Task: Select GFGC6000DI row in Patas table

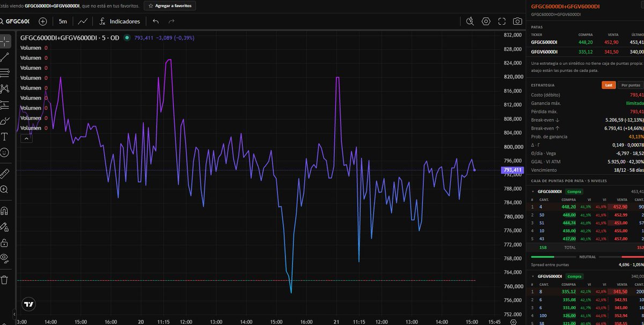Action: tap(587, 41)
